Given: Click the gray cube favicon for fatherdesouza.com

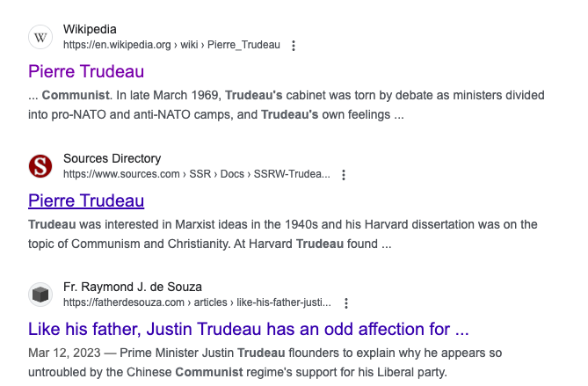Looking at the screenshot, I should coord(40,295).
